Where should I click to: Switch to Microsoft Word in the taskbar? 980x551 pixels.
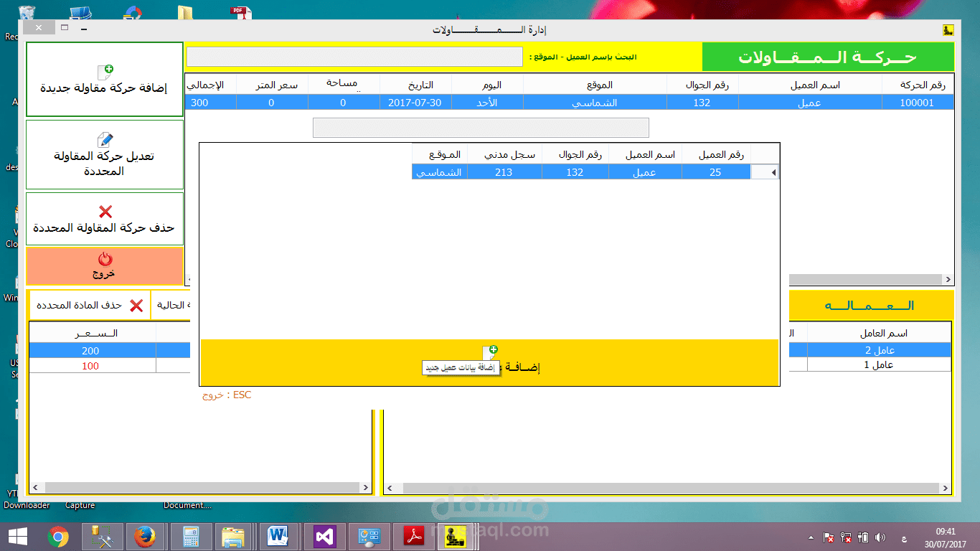pos(279,536)
